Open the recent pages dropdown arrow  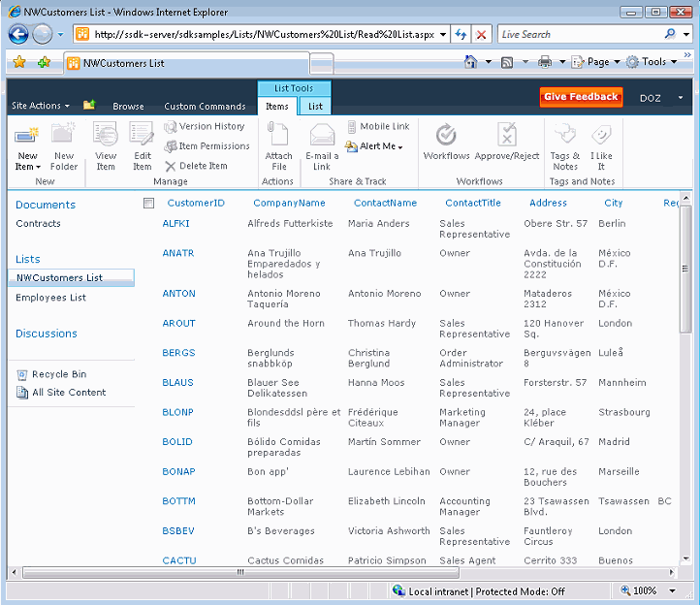[61, 34]
